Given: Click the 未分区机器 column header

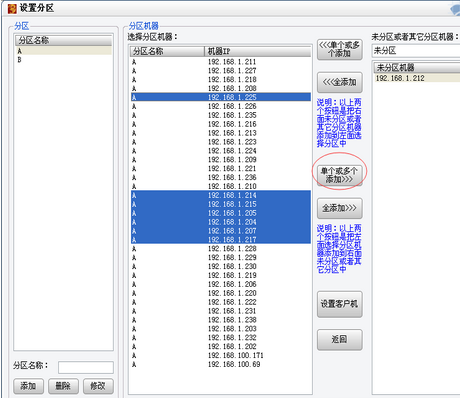Looking at the screenshot, I should tap(417, 68).
